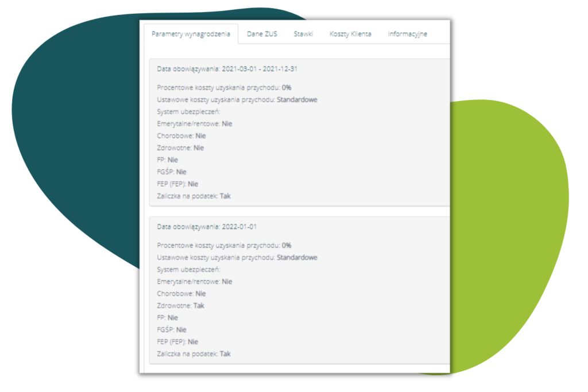Select Zaliczka na podatek: Tak in 2022 panel
The width and height of the screenshot is (588, 392).
[194, 354]
